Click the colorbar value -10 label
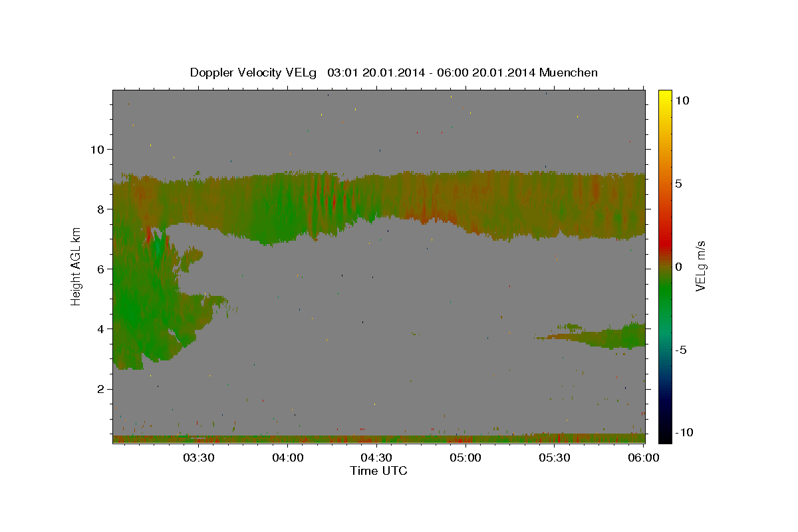The image size is (798, 532). (x=684, y=432)
